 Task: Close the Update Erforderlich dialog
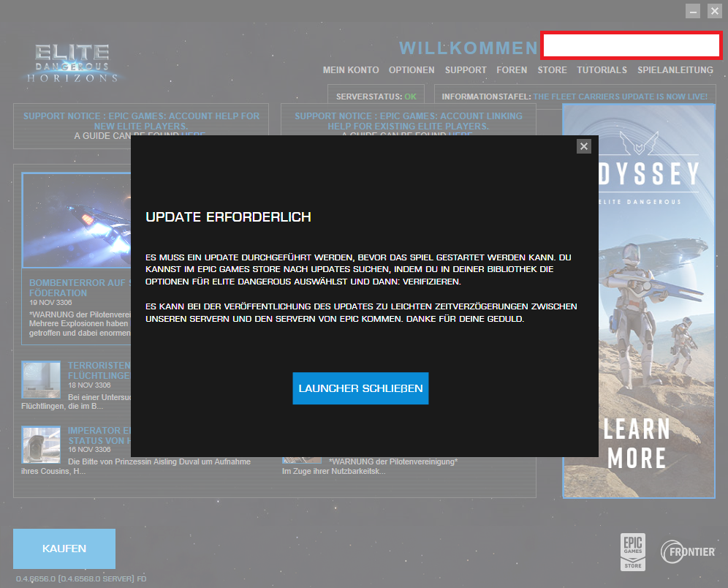[x=583, y=147]
